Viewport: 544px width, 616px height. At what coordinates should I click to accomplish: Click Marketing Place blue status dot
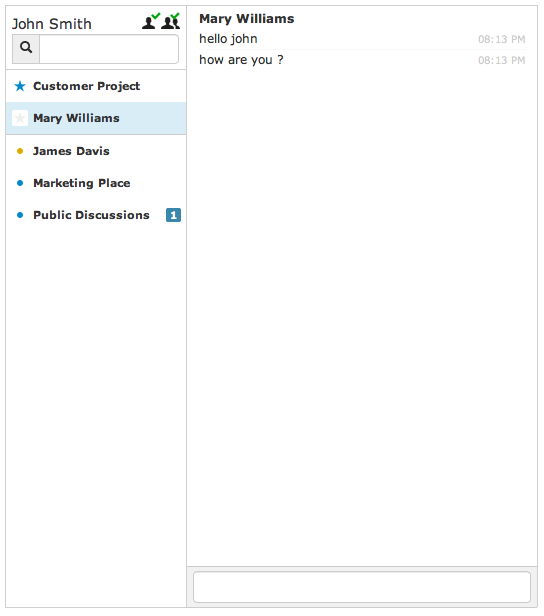click(20, 183)
